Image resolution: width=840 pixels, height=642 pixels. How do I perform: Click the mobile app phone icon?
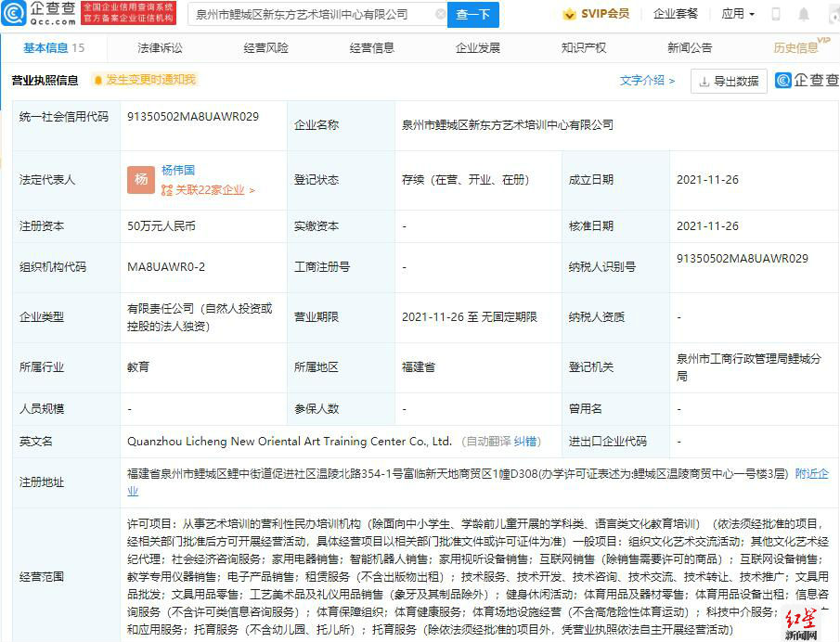775,14
